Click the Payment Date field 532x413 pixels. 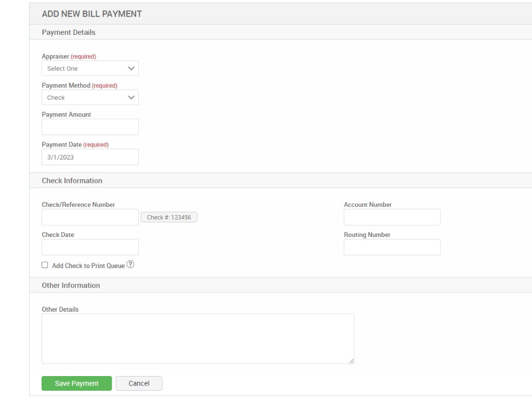coord(90,157)
